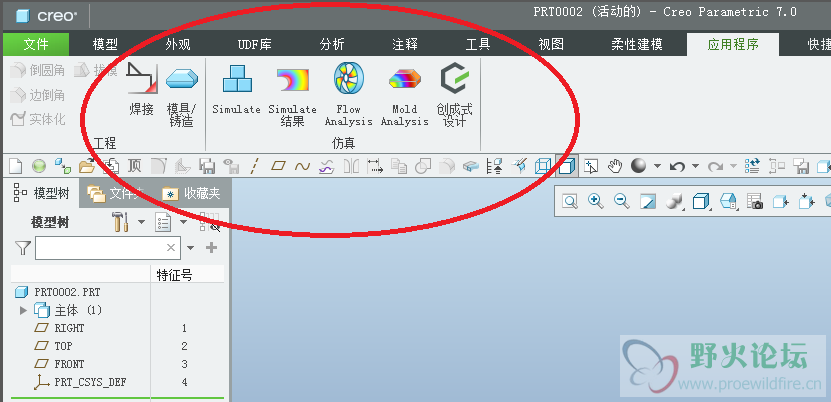Click the zoom in magnifier icon
The width and height of the screenshot is (831, 402).
596,201
